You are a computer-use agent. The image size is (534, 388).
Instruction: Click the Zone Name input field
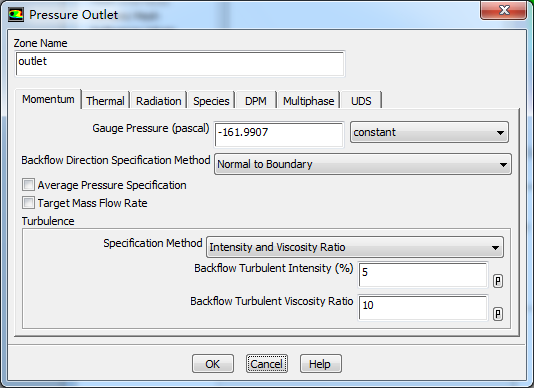point(180,64)
